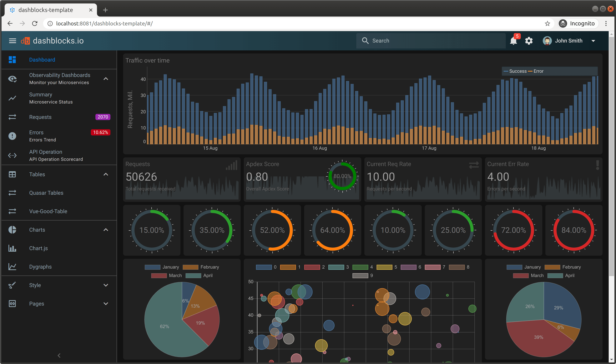Viewport: 616px width, 364px height.
Task: Collapse the Observability Dashboards section
Action: [x=106, y=78]
